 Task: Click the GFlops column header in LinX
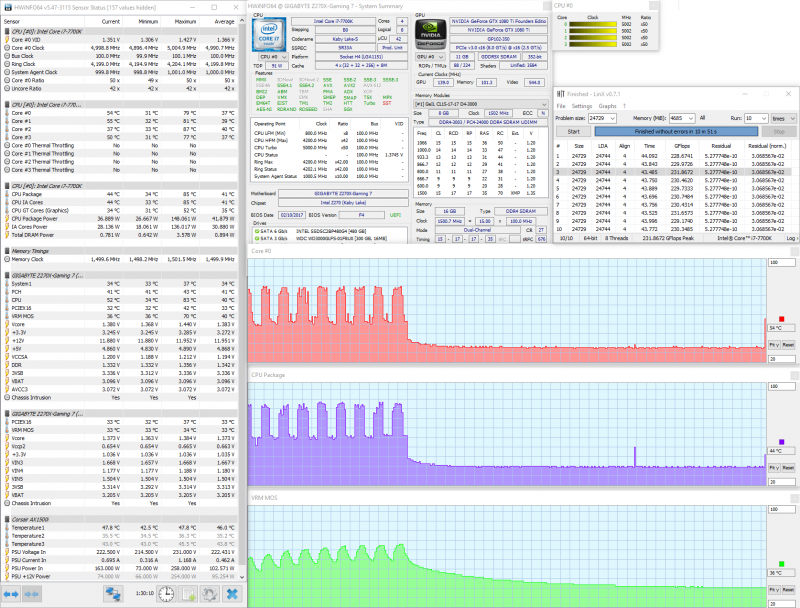point(682,146)
